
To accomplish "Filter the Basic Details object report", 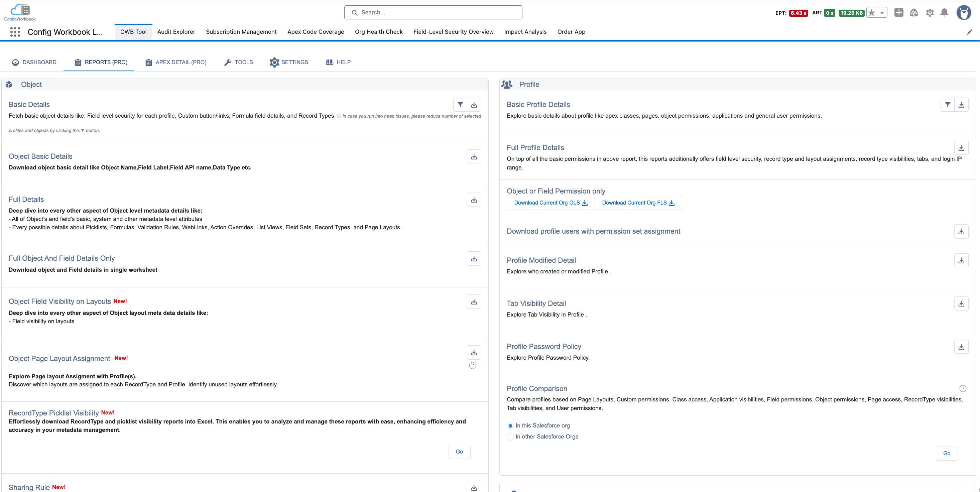I will click(460, 105).
